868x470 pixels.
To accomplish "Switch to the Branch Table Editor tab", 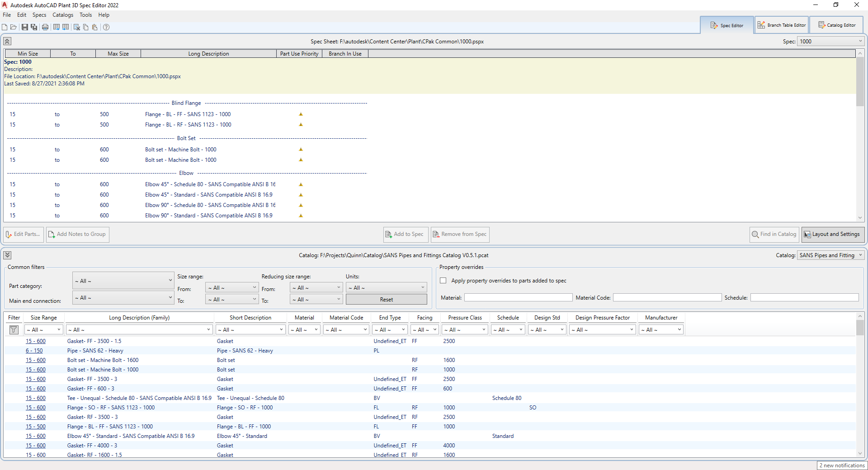I will 782,25.
